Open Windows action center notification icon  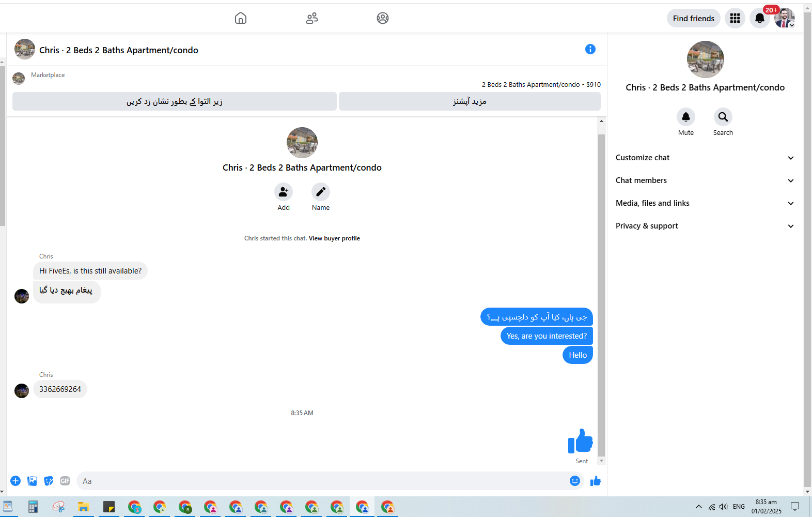(795, 507)
